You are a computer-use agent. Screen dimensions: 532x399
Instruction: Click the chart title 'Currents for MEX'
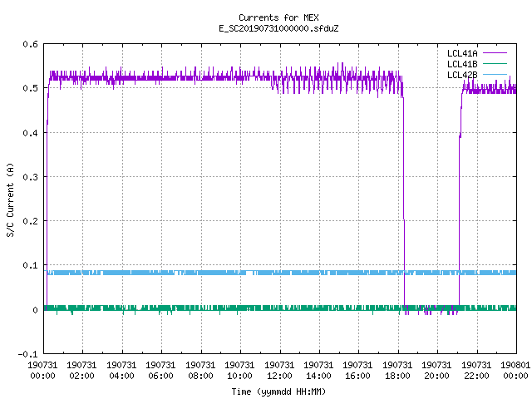(278, 17)
